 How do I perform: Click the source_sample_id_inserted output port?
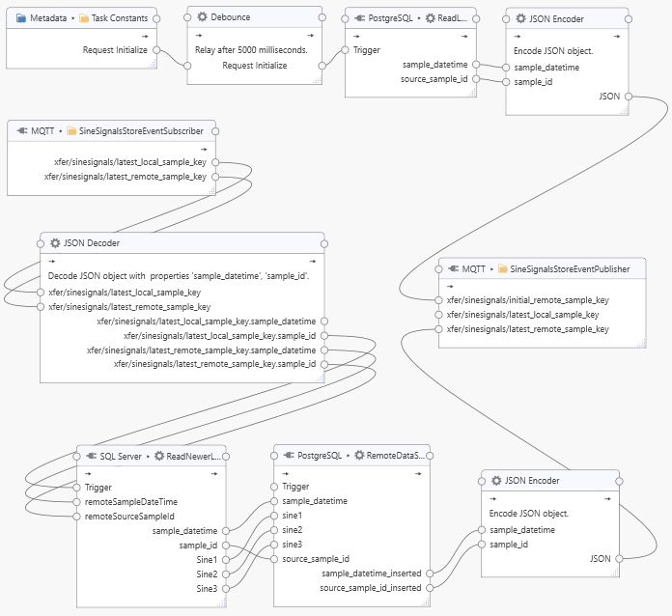431,587
